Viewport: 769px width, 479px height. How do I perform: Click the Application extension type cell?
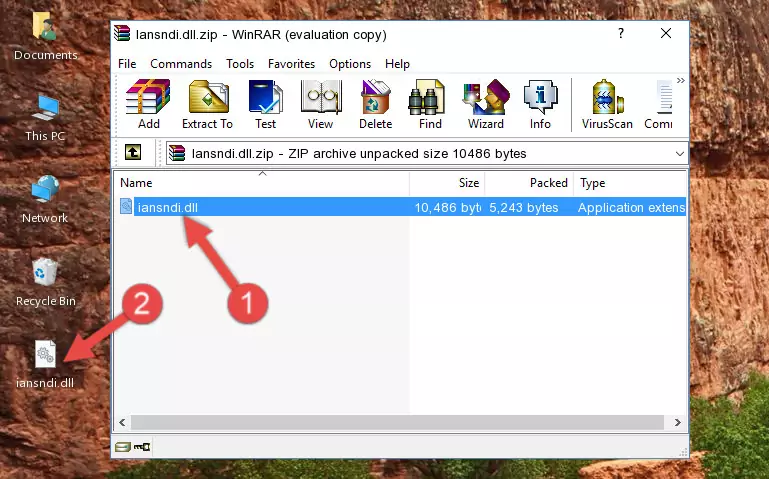[x=631, y=208]
